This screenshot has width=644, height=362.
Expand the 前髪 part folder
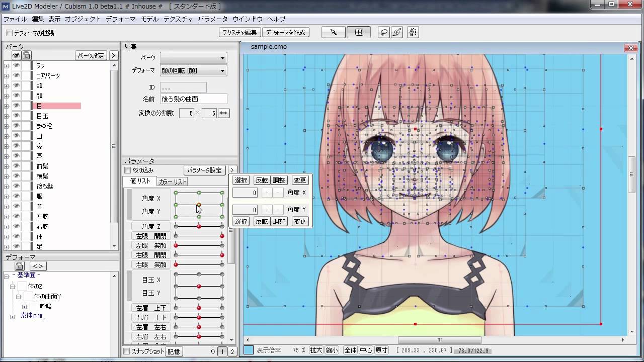6,166
